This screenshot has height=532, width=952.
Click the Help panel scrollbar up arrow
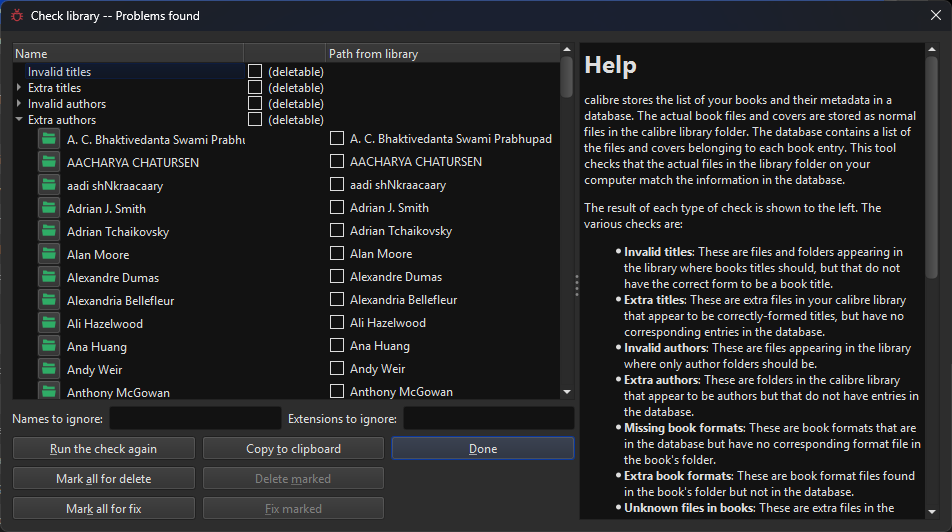932,49
